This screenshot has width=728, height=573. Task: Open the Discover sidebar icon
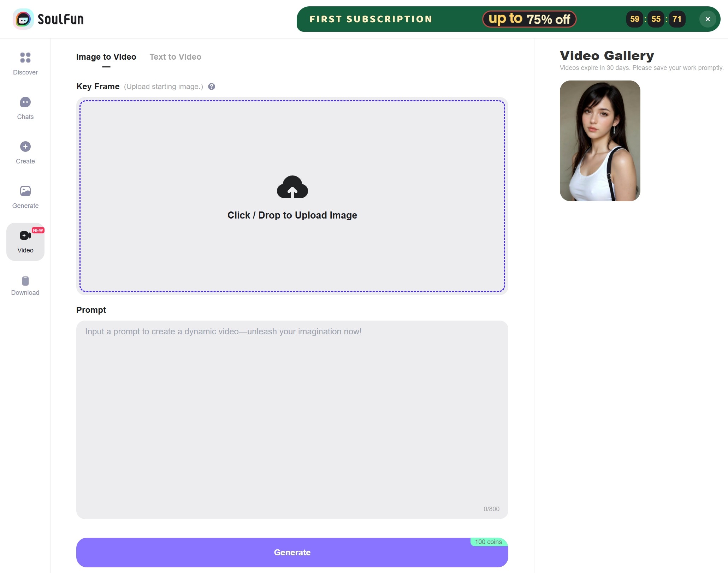point(25,58)
